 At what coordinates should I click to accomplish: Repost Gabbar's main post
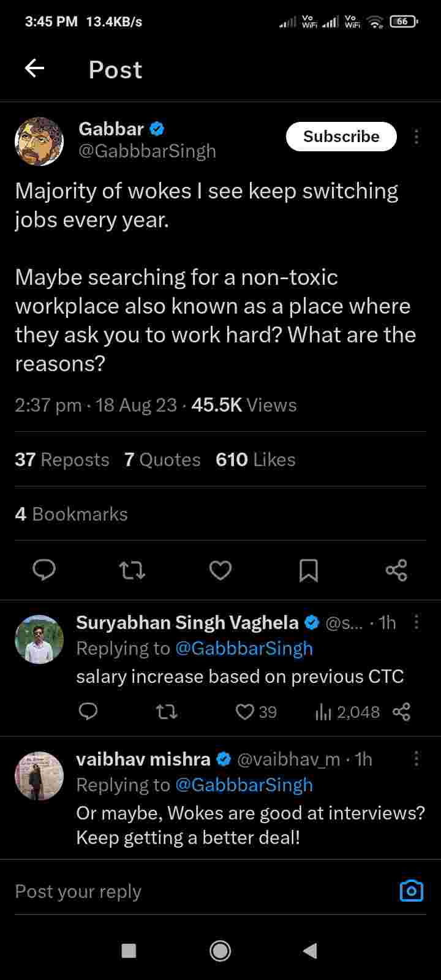[x=132, y=570]
